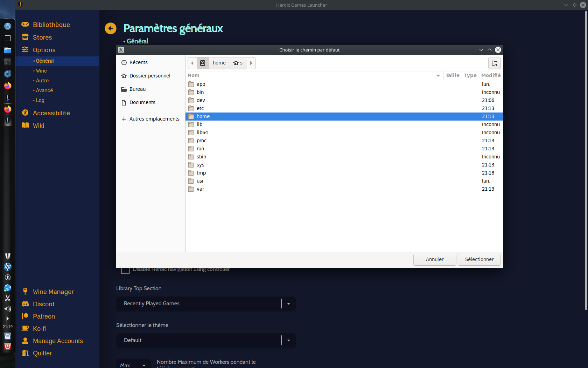Select the 'sys' folder row
Screen dimensions: 588x368
pyautogui.click(x=344, y=165)
